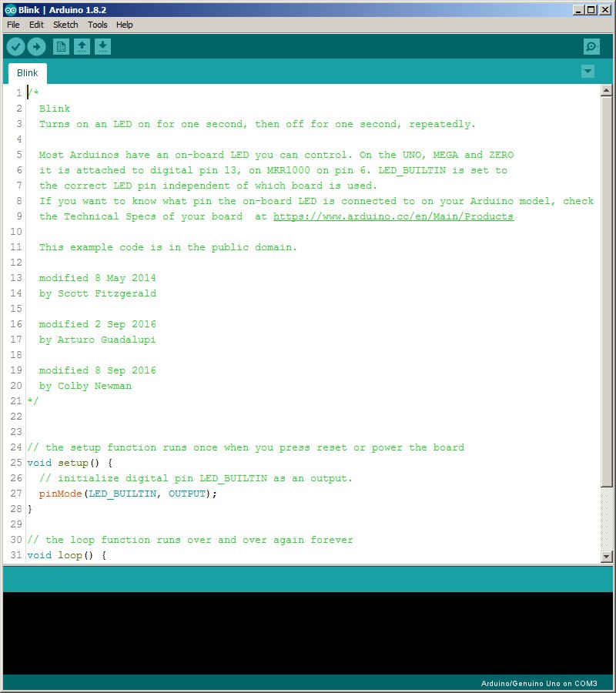
Task: Open the File menu
Action: click(13, 25)
